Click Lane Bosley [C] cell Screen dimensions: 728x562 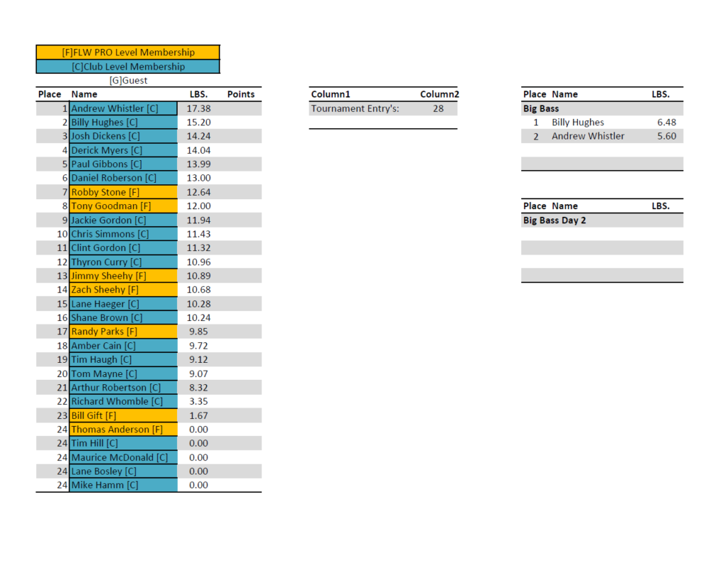tap(123, 472)
